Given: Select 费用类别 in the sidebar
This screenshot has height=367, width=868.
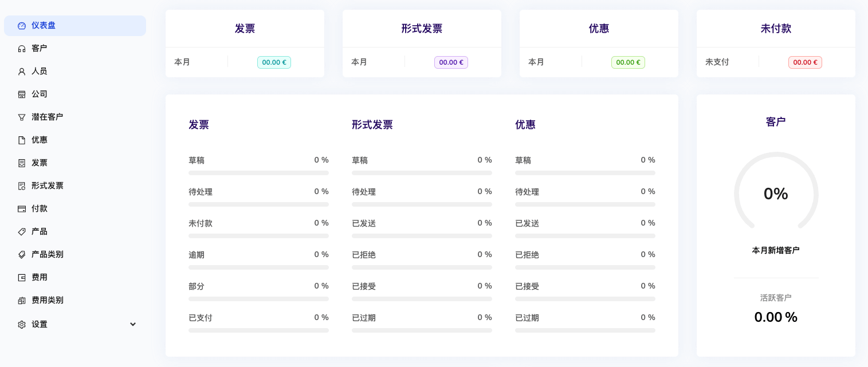Looking at the screenshot, I should [48, 300].
